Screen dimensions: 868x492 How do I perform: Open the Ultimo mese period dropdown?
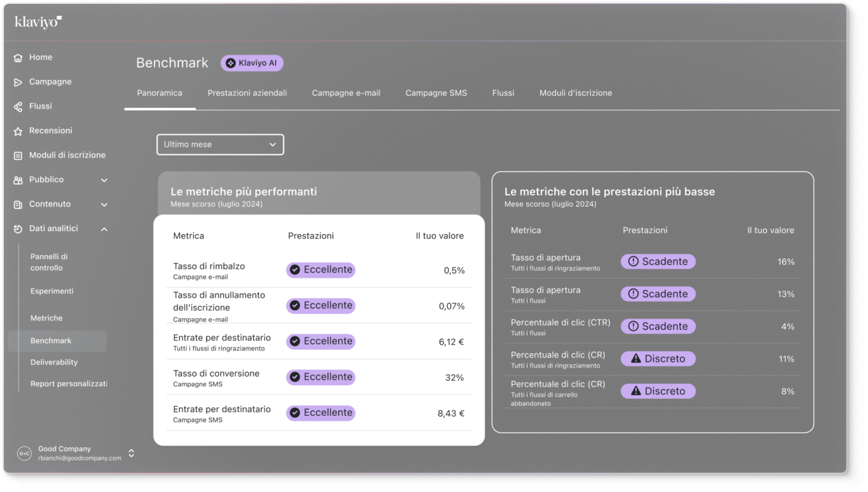[x=220, y=145]
